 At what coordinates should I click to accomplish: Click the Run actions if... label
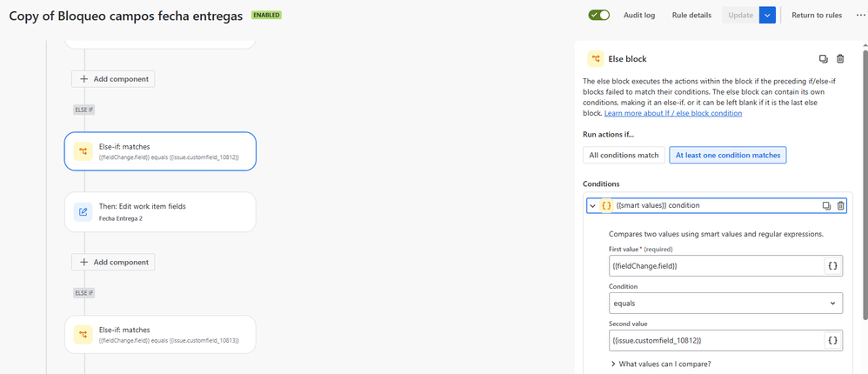click(606, 135)
